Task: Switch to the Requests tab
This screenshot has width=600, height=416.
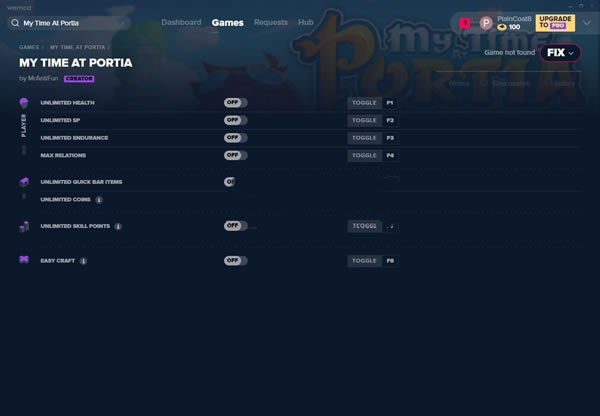Action: pos(270,22)
